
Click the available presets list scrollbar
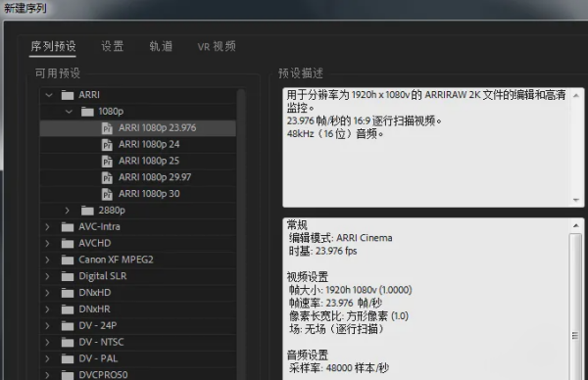pos(241,234)
